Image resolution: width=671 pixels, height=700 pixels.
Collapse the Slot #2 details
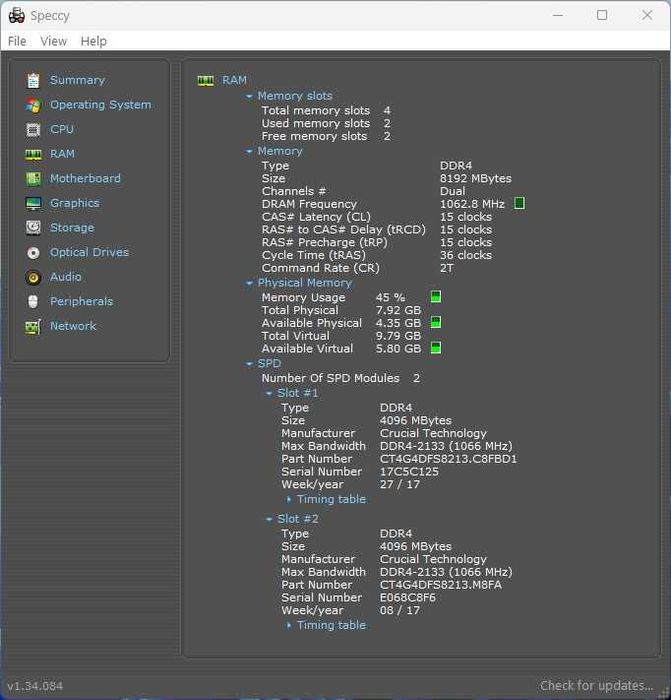click(x=269, y=520)
